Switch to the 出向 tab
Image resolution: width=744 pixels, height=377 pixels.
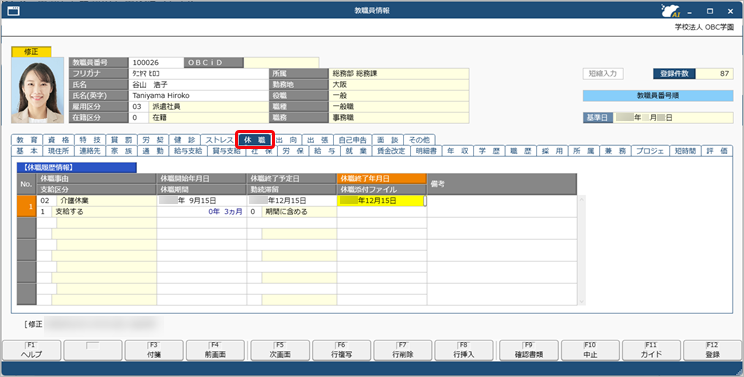click(x=287, y=140)
